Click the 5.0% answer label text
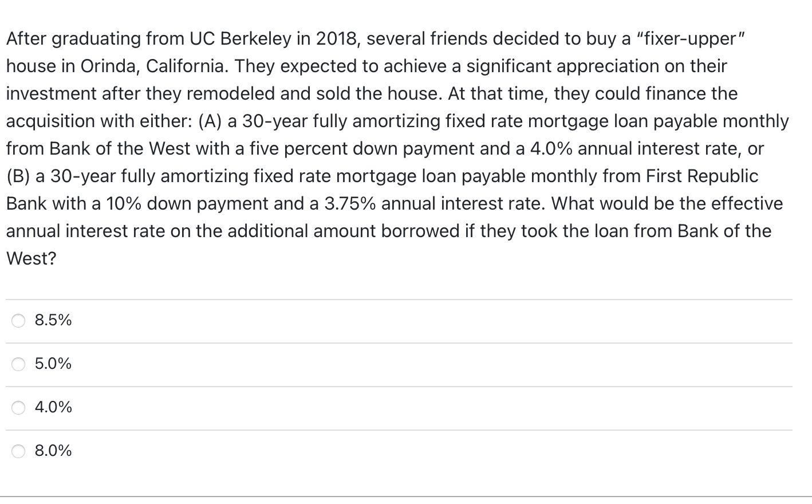Viewport: 812px width, 504px height. coord(53,364)
